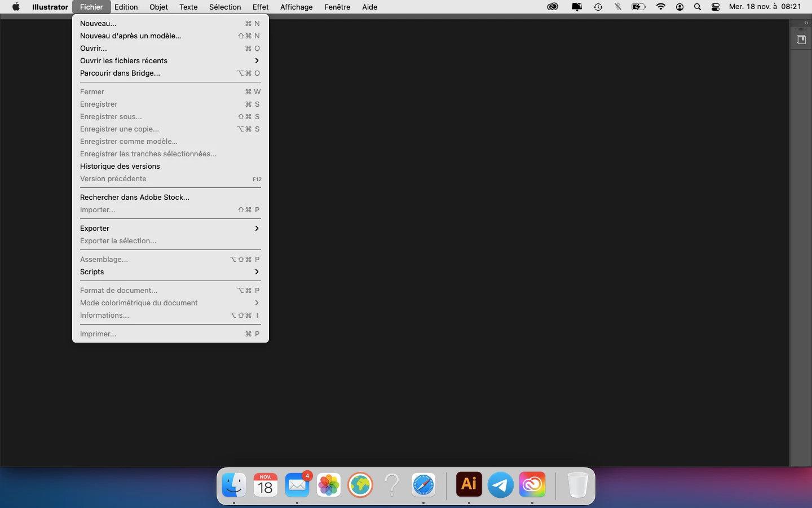Open the Sélection menu
812x508 pixels.
[225, 7]
